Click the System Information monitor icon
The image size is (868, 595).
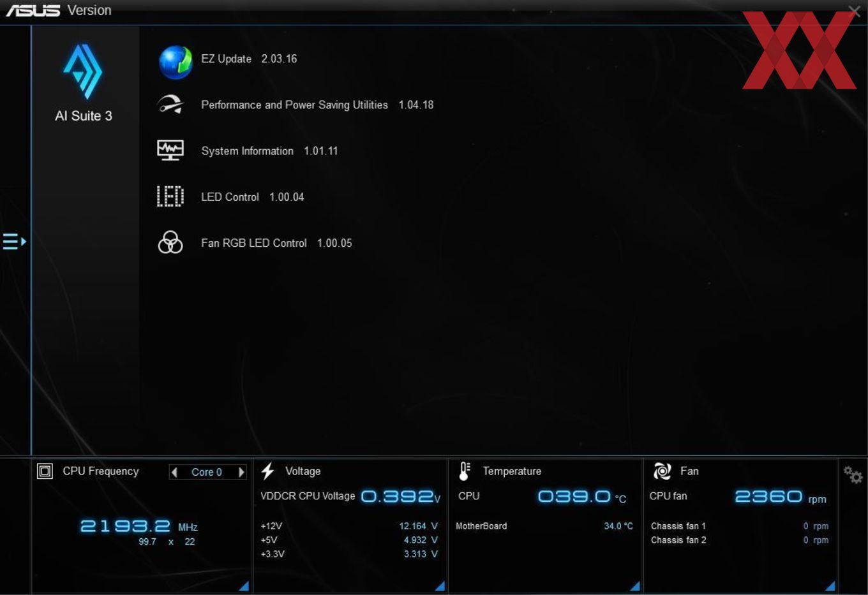[x=170, y=151]
